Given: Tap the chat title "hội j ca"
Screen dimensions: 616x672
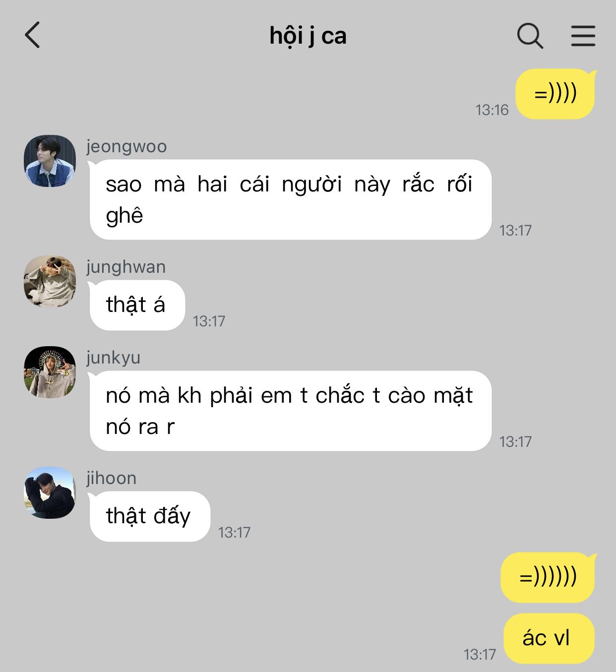Looking at the screenshot, I should pos(308,36).
